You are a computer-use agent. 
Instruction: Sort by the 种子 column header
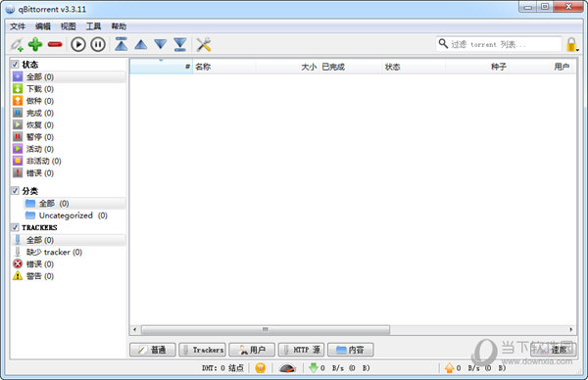pos(477,67)
